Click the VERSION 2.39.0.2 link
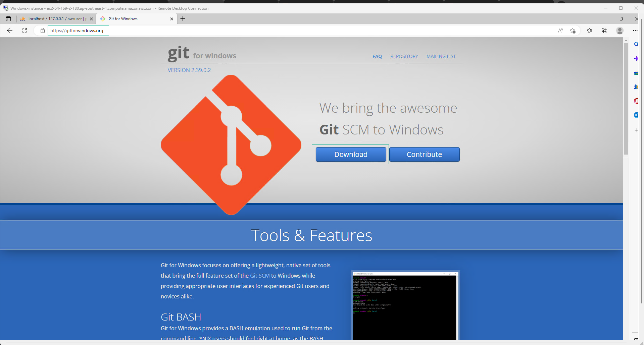The width and height of the screenshot is (644, 345). point(189,70)
